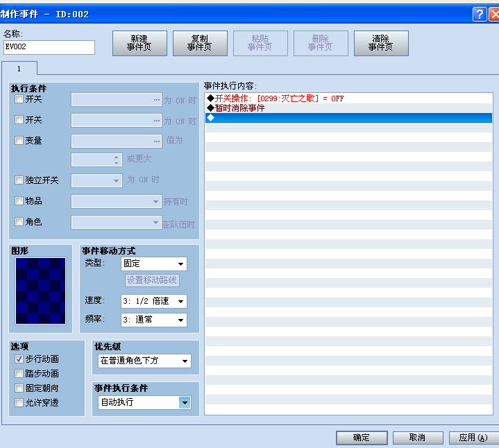Screen dimensions: 499x448
Task: Open the 独立开关 selection dropdown
Action: (x=96, y=180)
